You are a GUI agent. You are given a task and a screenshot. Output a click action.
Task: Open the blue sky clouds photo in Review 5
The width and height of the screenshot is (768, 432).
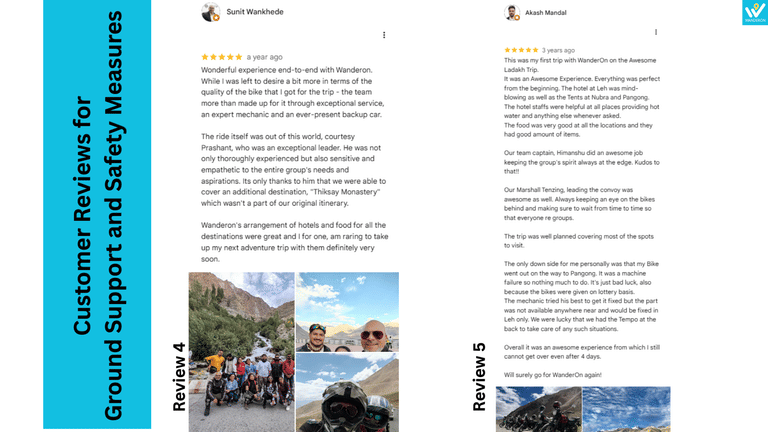(626, 409)
